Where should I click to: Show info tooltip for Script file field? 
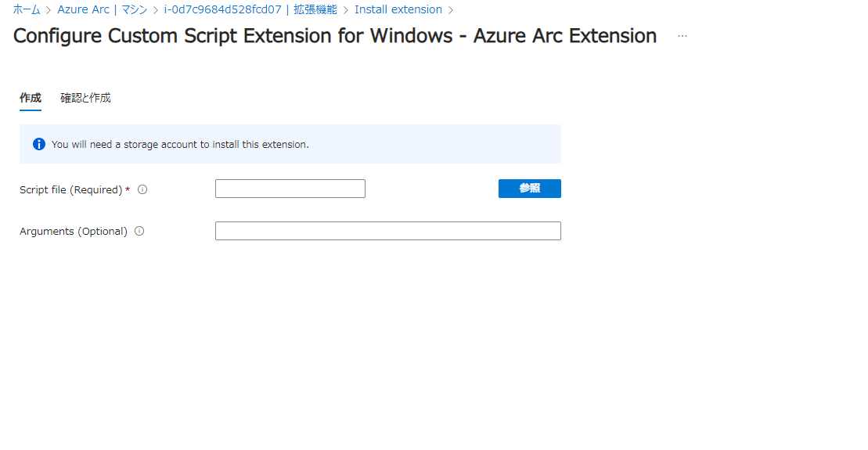[x=142, y=190]
